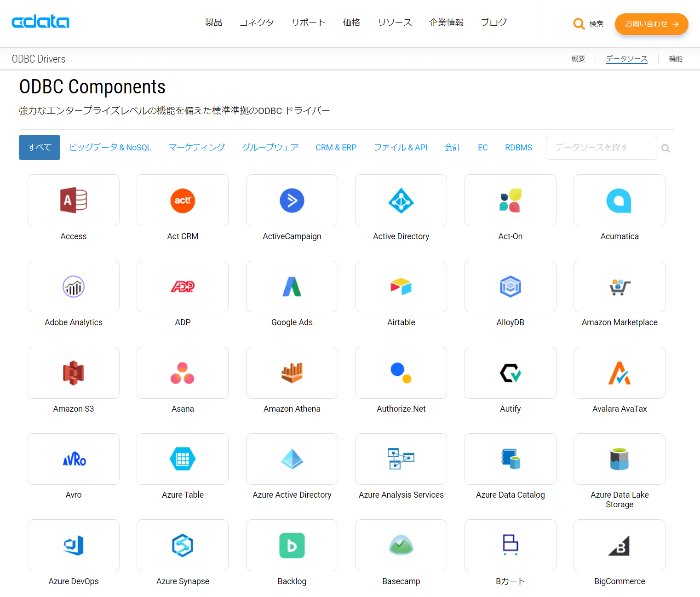
Task: Choose the Active Directory icon
Action: 401,201
